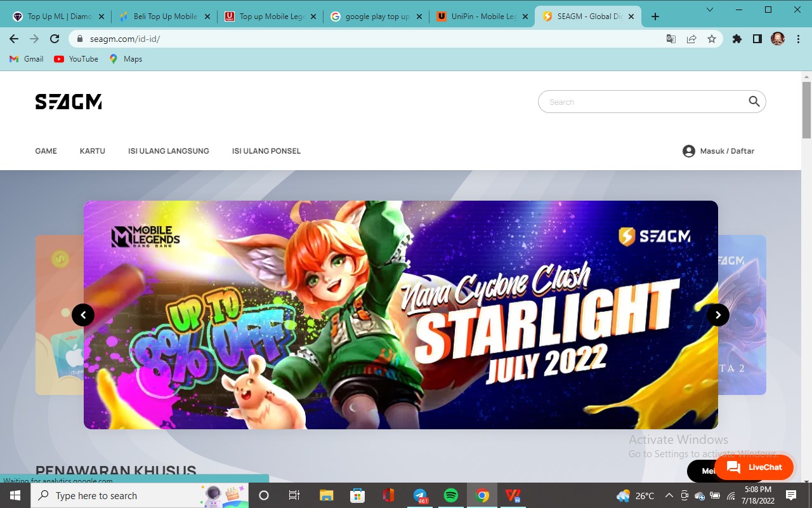Image resolution: width=812 pixels, height=508 pixels.
Task: Go forward in browser history
Action: (34, 39)
